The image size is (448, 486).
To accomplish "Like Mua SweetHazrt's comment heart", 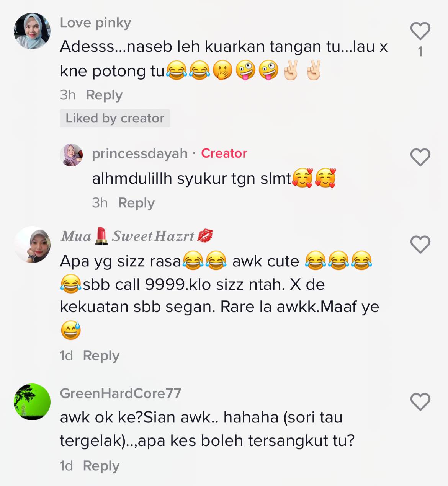I will 420,245.
